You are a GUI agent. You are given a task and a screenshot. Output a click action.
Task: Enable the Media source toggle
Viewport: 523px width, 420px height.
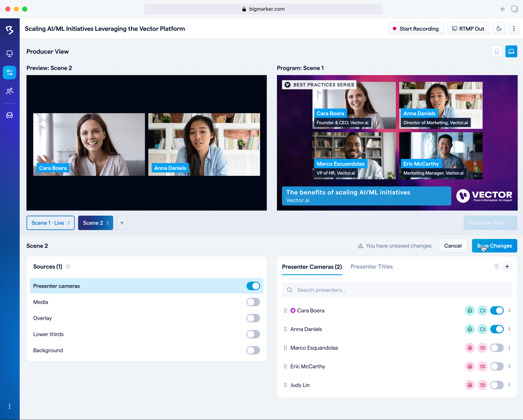(253, 302)
